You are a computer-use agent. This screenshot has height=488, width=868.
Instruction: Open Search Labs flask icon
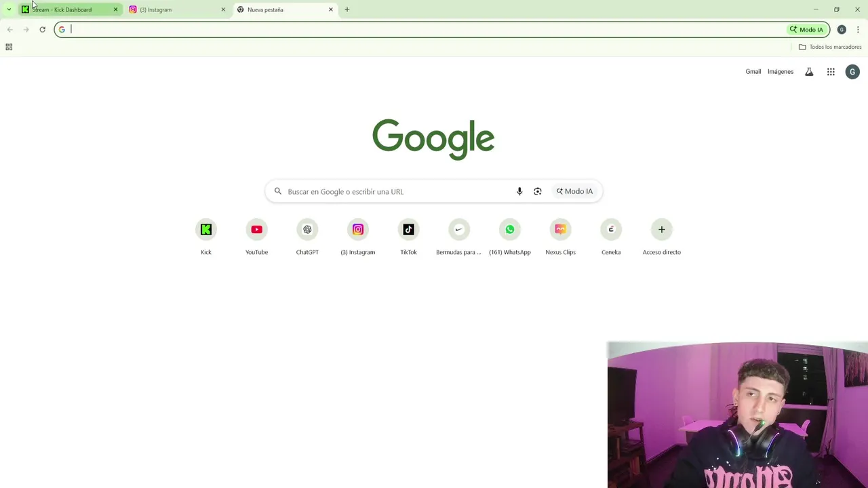pyautogui.click(x=809, y=72)
